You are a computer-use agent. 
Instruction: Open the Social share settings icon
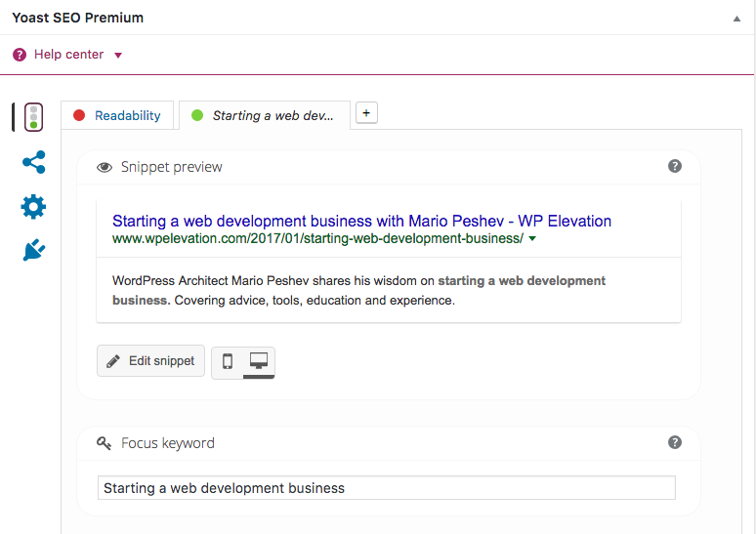(34, 162)
